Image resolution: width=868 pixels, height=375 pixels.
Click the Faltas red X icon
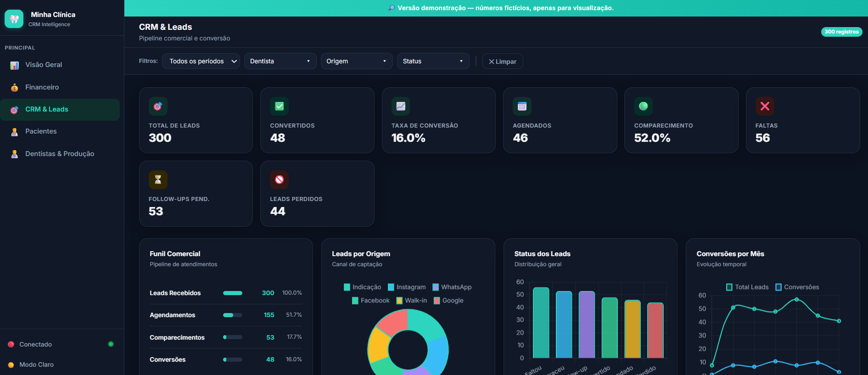click(x=765, y=106)
